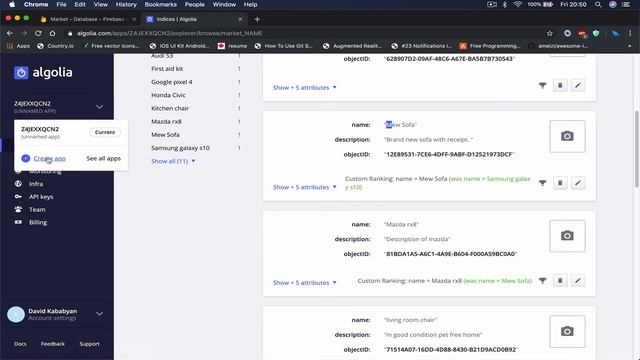Screen dimensions: 640x360
Task: Expand David Kababyan account settings chevron
Action: coord(99,314)
